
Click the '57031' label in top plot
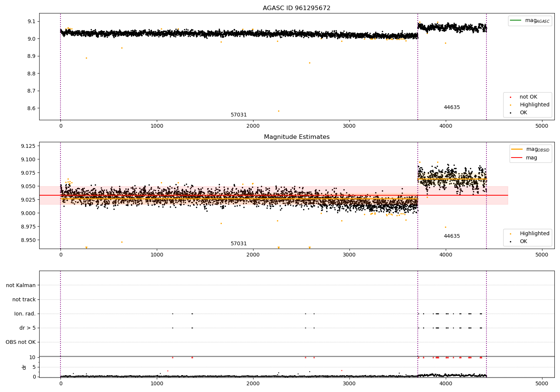(239, 115)
